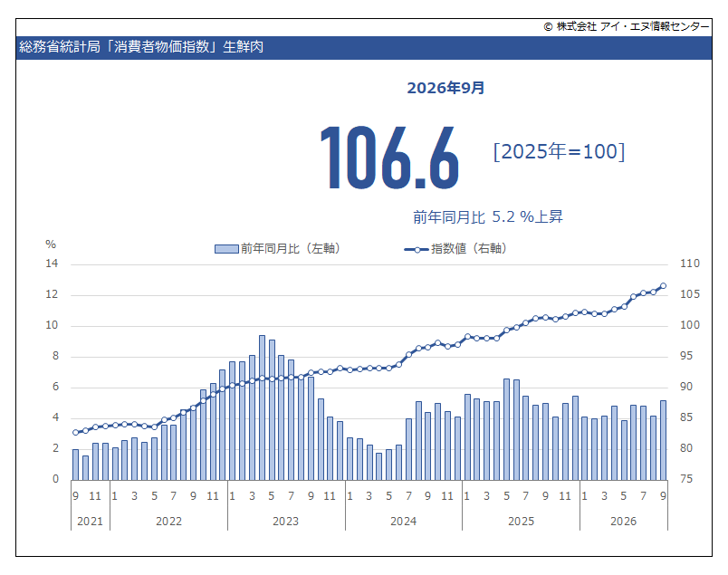Click the date heading 2026年9月
The height and width of the screenshot is (575, 728).
pyautogui.click(x=445, y=88)
